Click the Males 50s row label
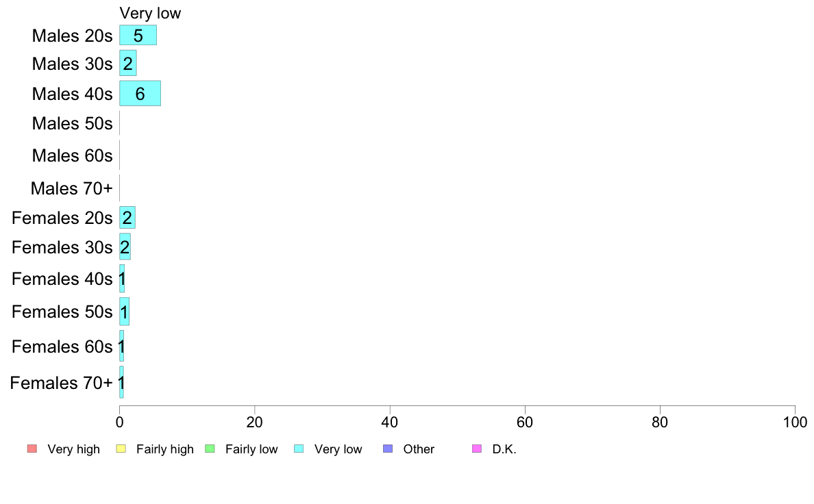 pos(72,123)
